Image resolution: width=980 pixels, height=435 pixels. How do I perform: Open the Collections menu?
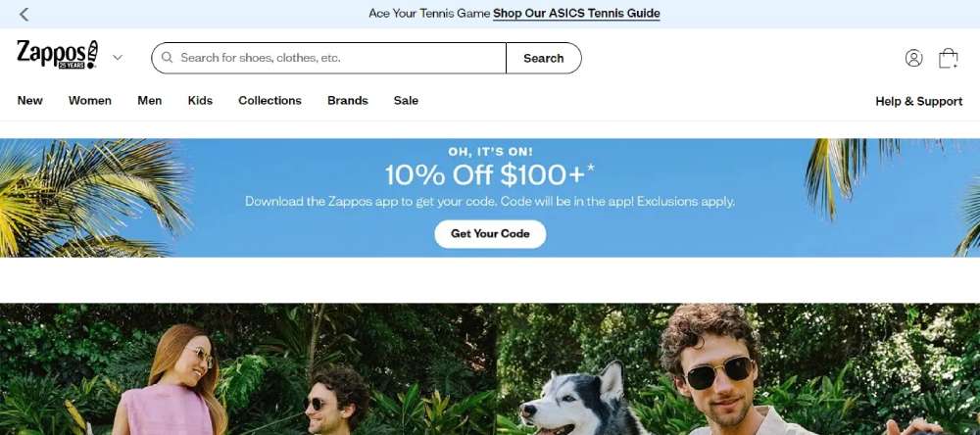(x=270, y=101)
